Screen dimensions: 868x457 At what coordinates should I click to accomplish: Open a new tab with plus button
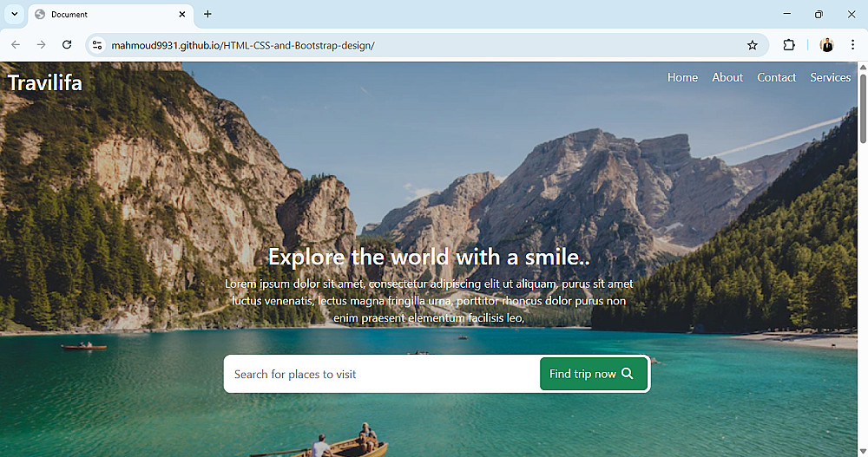[x=207, y=14]
